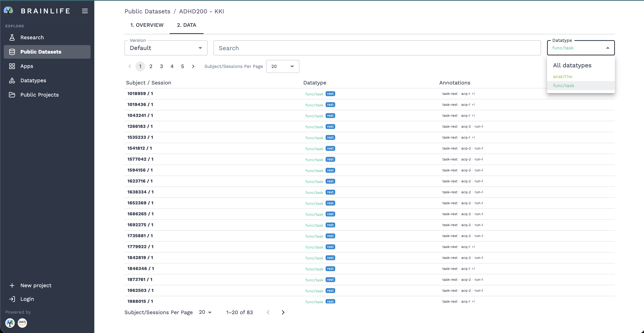644x333 pixels.
Task: Click into the Search field
Action: [377, 48]
